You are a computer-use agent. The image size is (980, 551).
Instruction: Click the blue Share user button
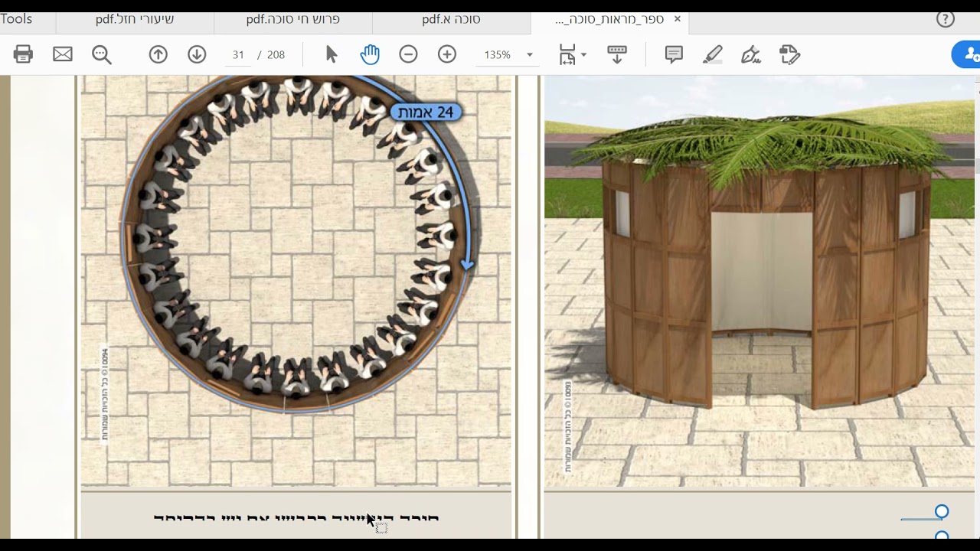click(x=967, y=54)
